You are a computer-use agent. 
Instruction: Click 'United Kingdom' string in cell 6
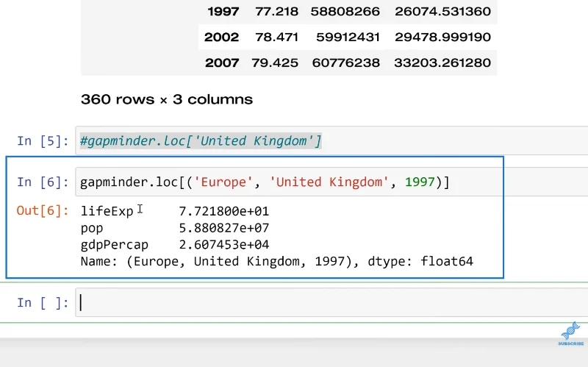[329, 182]
